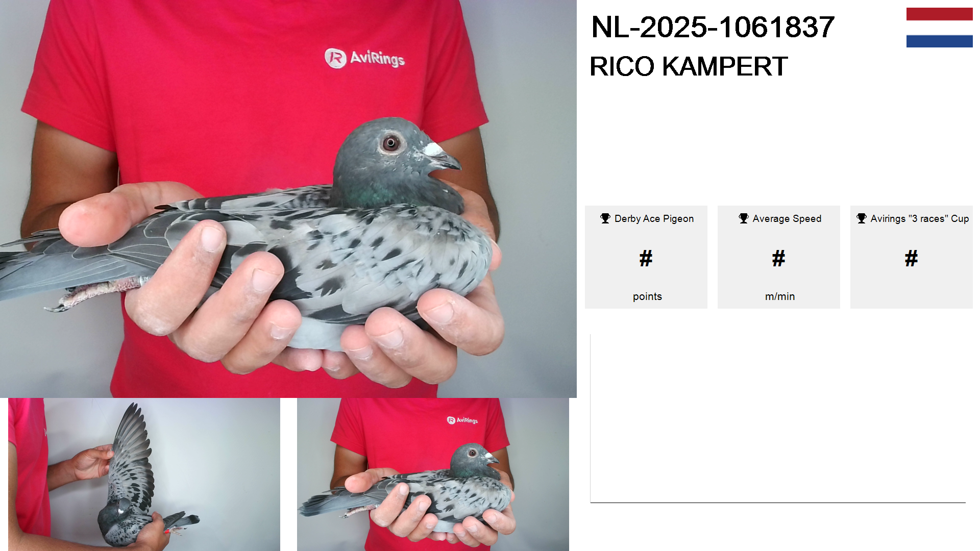This screenshot has width=980, height=551.
Task: Select the ring number NL-2025-1061837
Action: tap(713, 27)
